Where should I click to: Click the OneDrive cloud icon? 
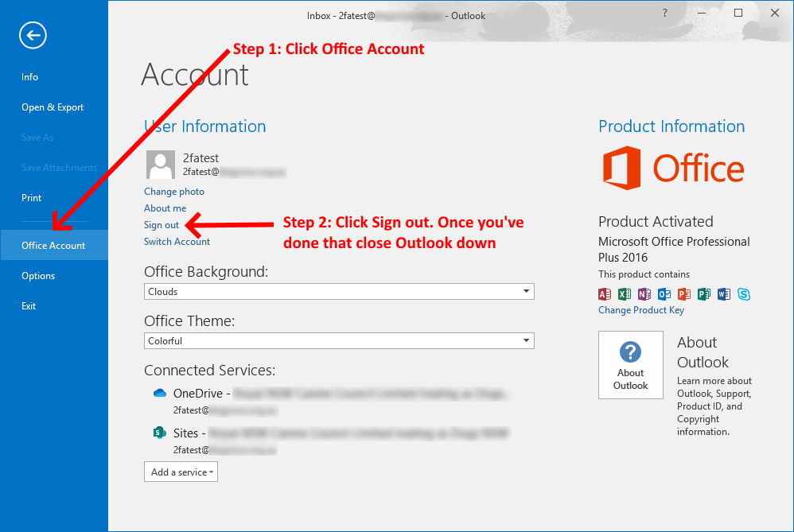160,393
